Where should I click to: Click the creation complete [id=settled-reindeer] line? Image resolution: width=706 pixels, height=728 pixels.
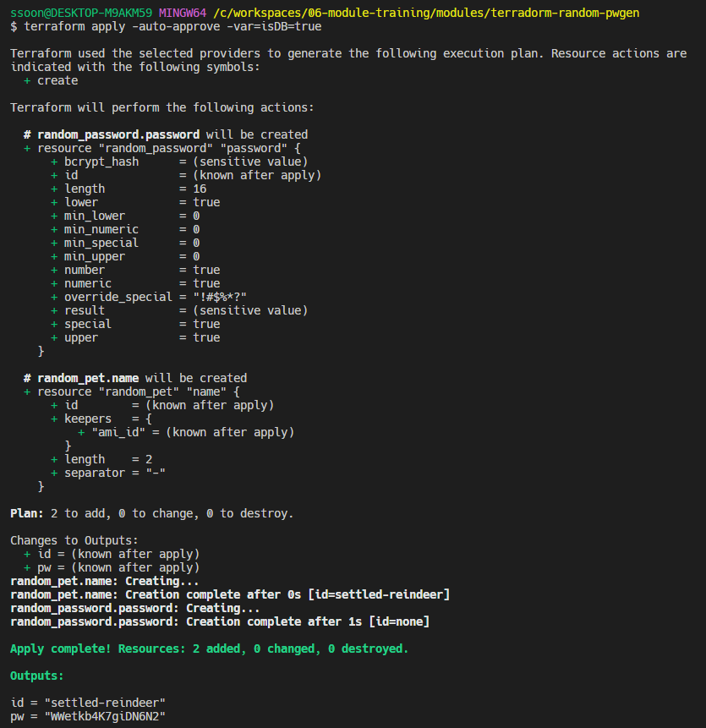click(x=230, y=594)
